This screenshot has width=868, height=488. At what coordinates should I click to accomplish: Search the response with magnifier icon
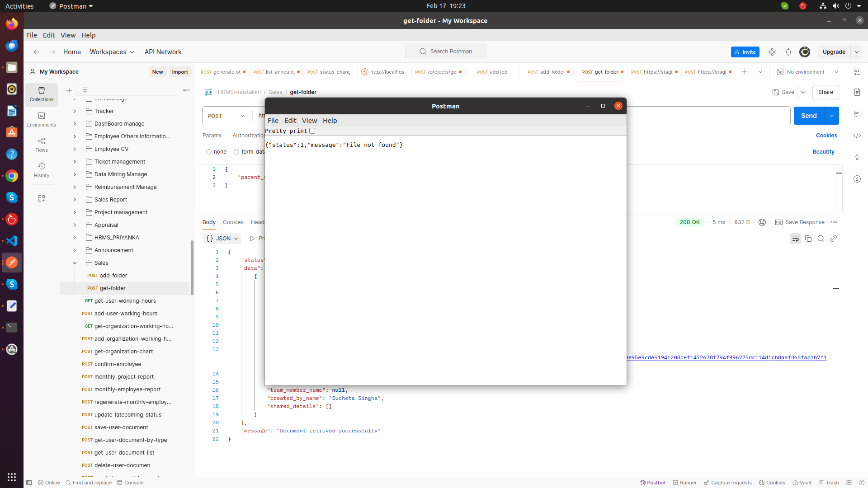point(821,239)
